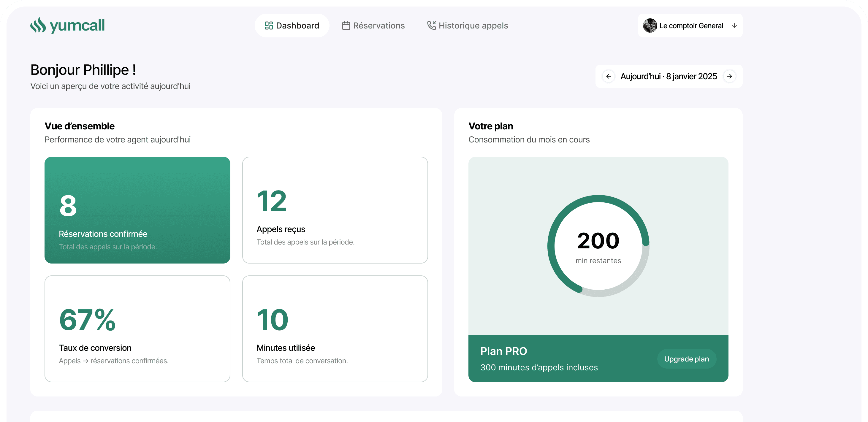
Task: Click the Aujourd'hui 8 janvier 2025 date label
Action: click(x=669, y=77)
